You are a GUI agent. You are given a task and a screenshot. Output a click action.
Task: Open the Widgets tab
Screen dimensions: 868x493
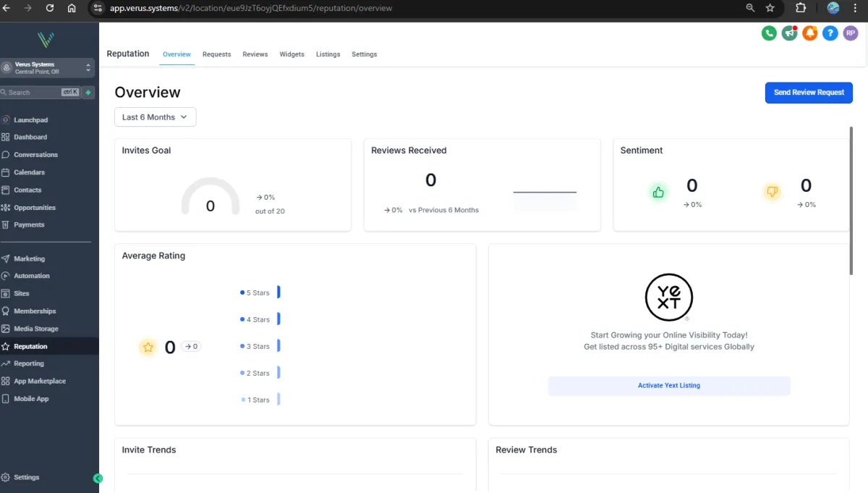coord(292,54)
